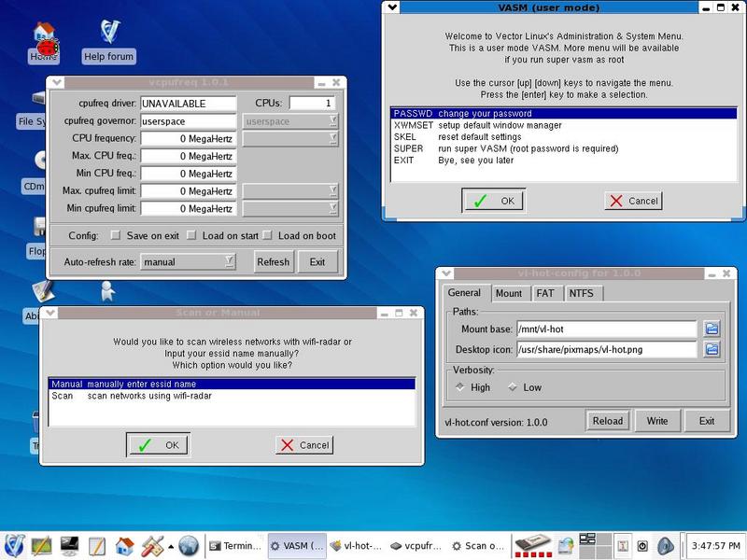Expand the Max. cpufreq limit dropdown
This screenshot has height=560, width=747.
(290, 191)
